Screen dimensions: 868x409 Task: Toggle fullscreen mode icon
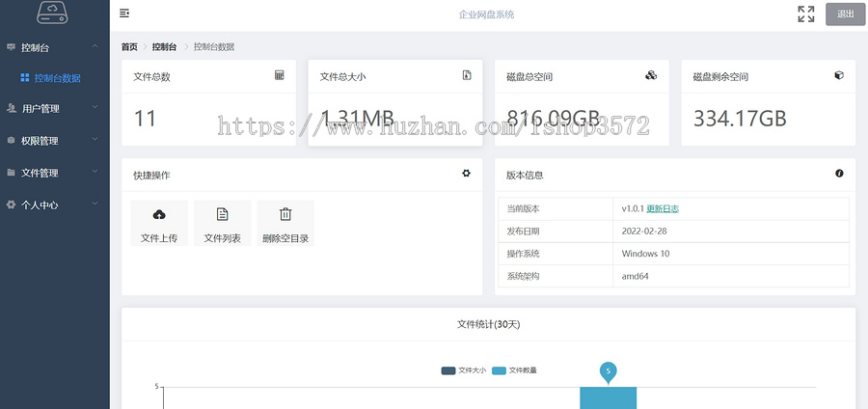pyautogui.click(x=806, y=14)
